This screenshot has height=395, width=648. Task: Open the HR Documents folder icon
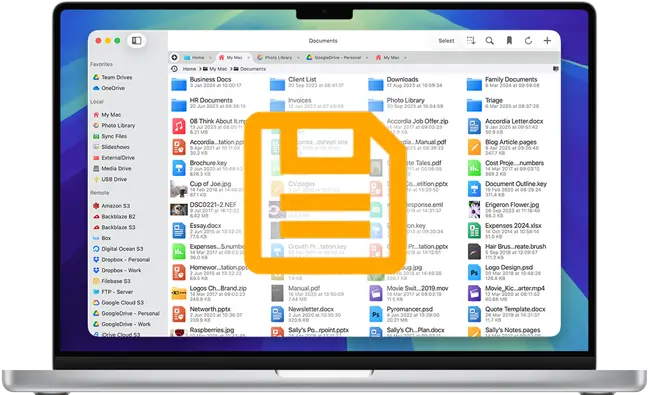tap(179, 105)
